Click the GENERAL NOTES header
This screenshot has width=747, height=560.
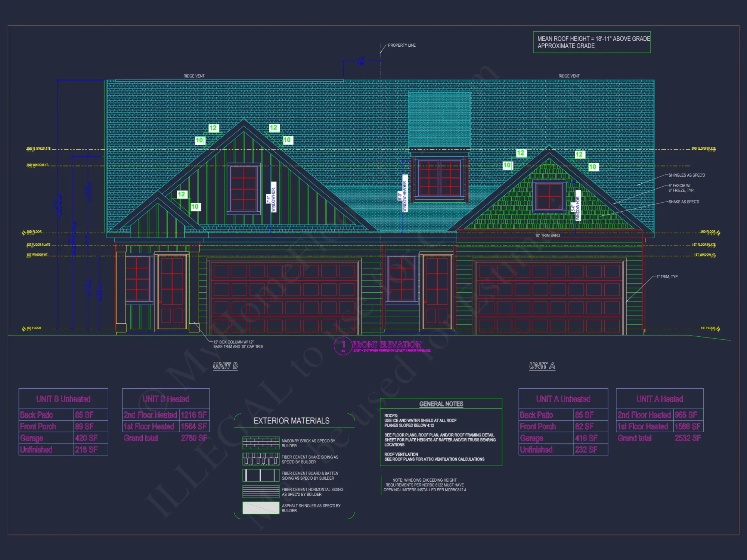(441, 404)
